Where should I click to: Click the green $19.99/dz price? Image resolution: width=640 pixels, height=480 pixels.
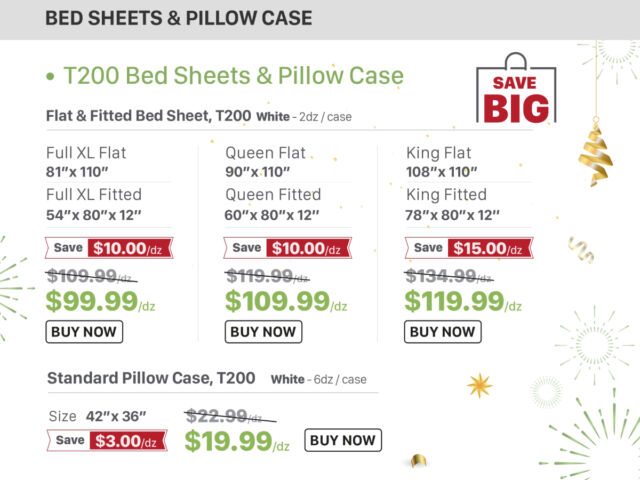pos(237,441)
